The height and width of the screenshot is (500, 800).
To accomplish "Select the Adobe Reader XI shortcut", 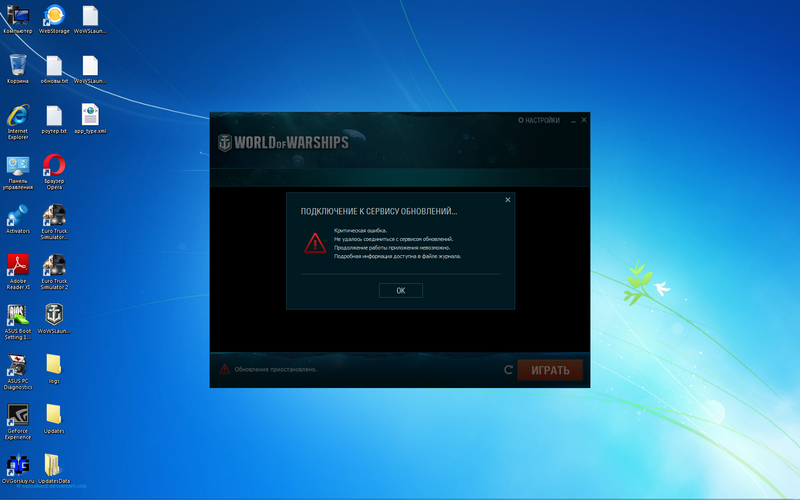I will 18,272.
